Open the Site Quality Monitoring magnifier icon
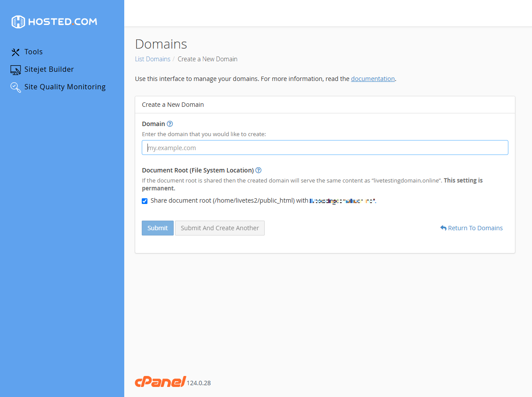This screenshot has width=532, height=397. pos(15,87)
